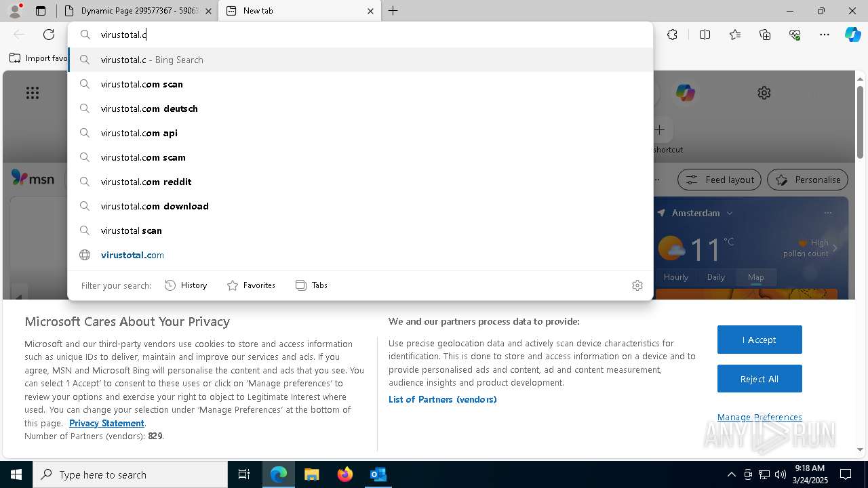This screenshot has height=488, width=868.
Task: Click the Copilot logo on new tab page
Action: pyautogui.click(x=685, y=93)
